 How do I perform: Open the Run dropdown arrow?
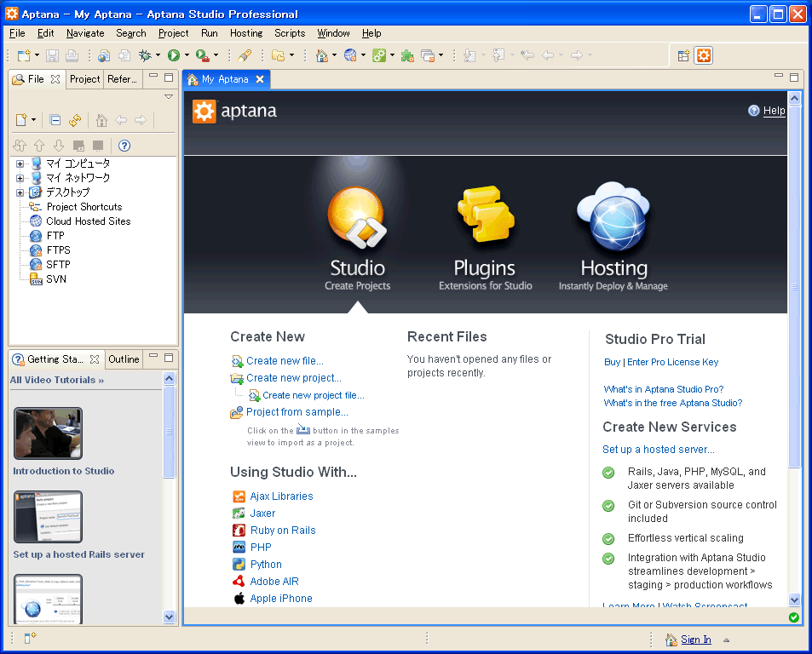click(x=187, y=55)
